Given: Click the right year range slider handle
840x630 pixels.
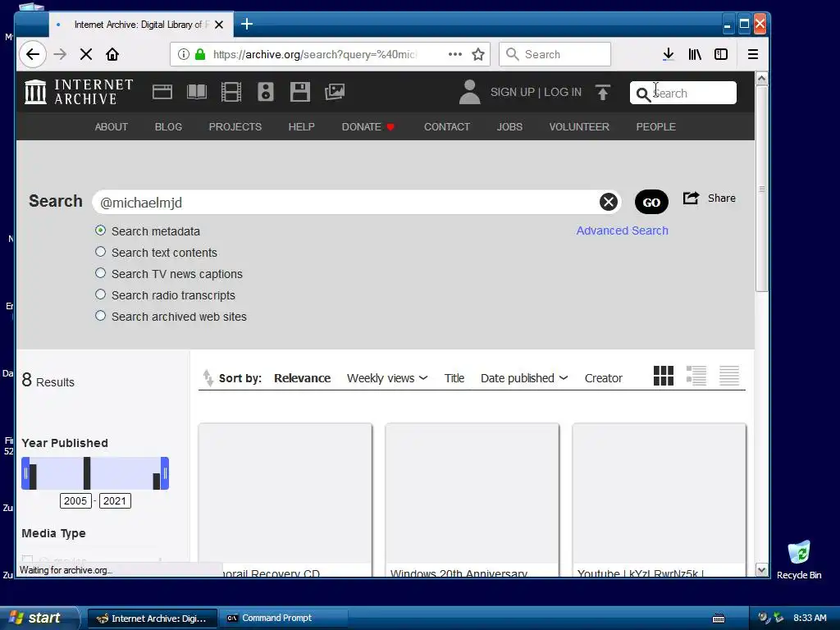Looking at the screenshot, I should coord(165,473).
